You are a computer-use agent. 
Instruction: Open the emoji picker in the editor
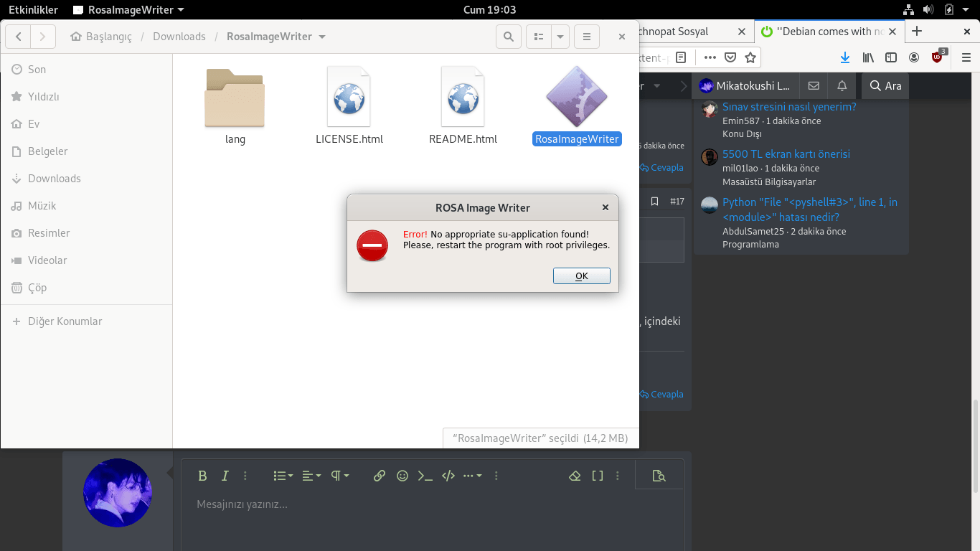click(x=402, y=476)
